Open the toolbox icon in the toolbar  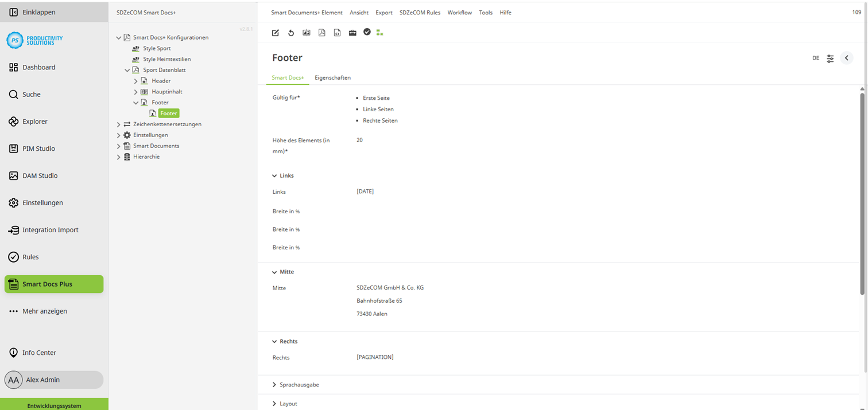352,33
